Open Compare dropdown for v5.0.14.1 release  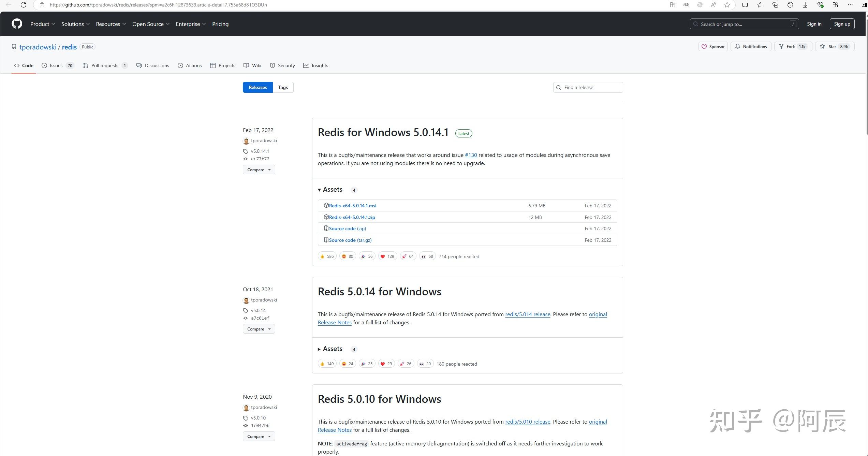point(259,170)
